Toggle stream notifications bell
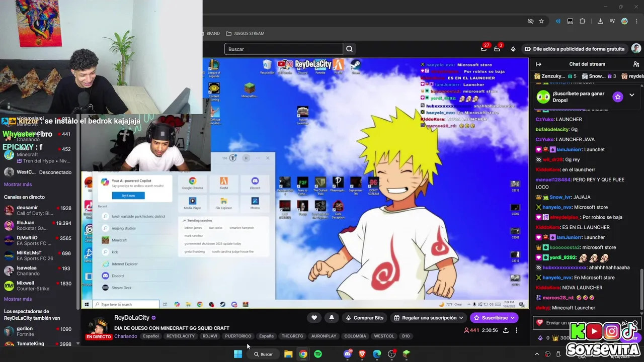This screenshot has width=644, height=362. (x=332, y=318)
